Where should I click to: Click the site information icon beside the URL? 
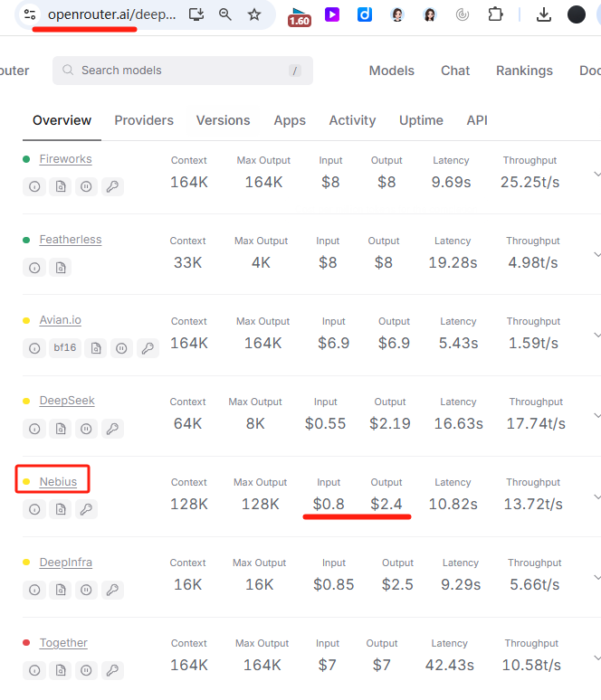click(x=30, y=14)
